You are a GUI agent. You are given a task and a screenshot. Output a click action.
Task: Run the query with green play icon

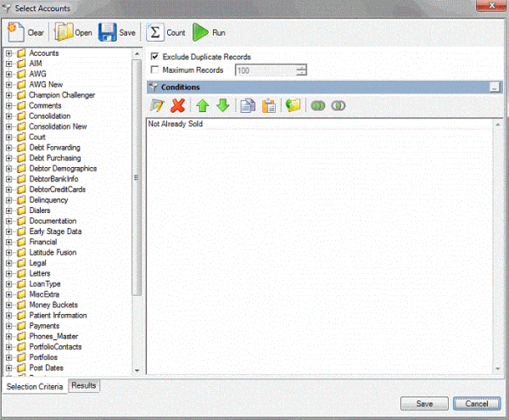tap(200, 32)
